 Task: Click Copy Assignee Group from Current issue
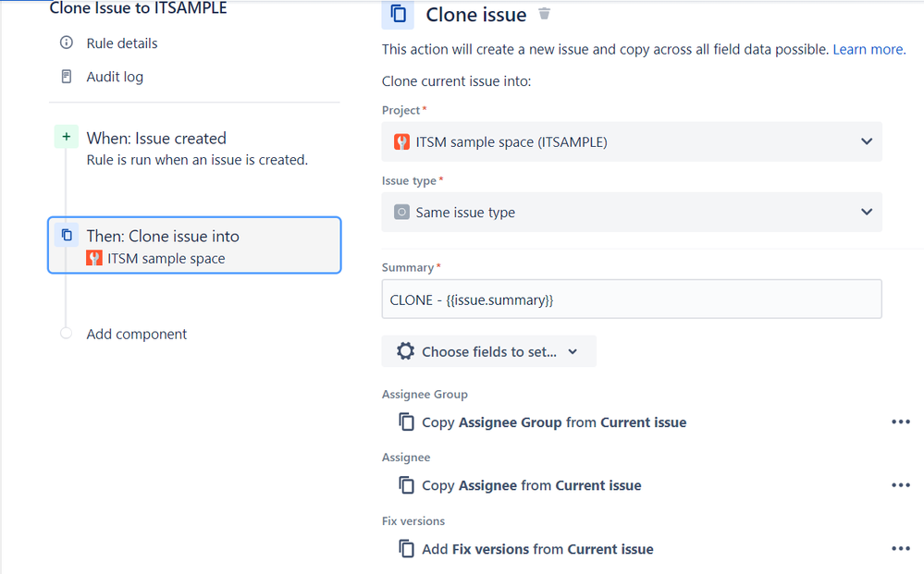click(554, 422)
